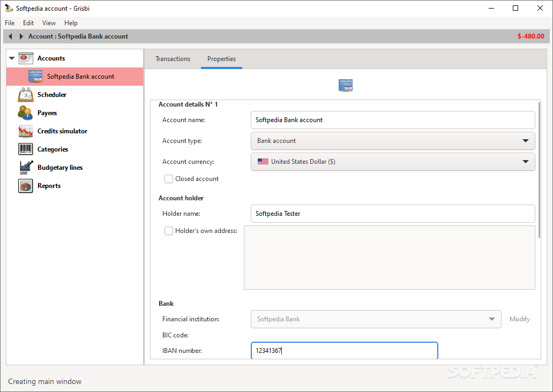Open the Help menu
553x392 pixels.
click(71, 23)
